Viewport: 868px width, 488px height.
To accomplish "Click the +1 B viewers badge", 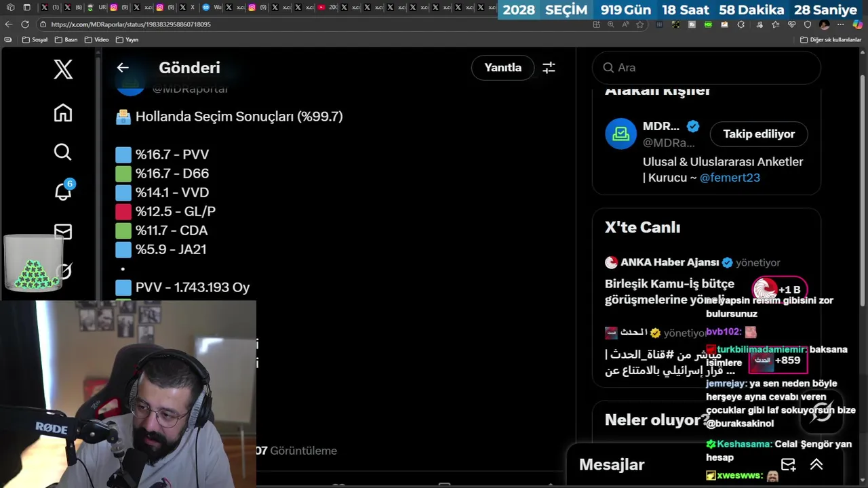I will (x=779, y=289).
